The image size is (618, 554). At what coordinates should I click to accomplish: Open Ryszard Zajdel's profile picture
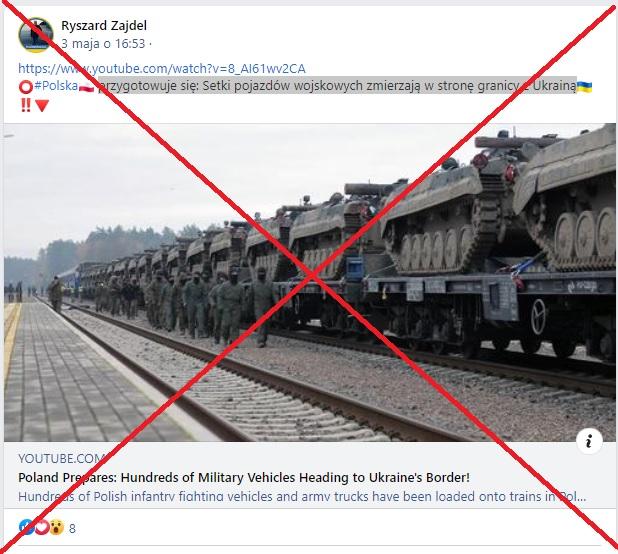(36, 35)
